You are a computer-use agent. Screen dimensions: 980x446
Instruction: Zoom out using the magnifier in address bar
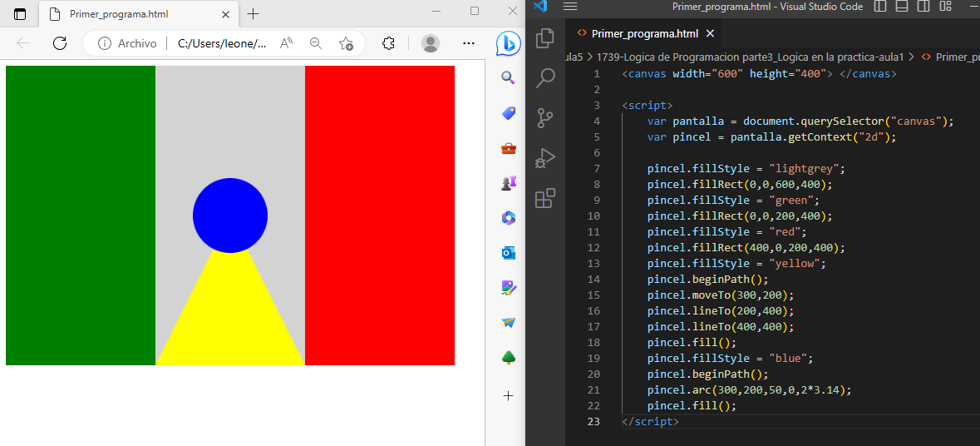click(x=316, y=43)
